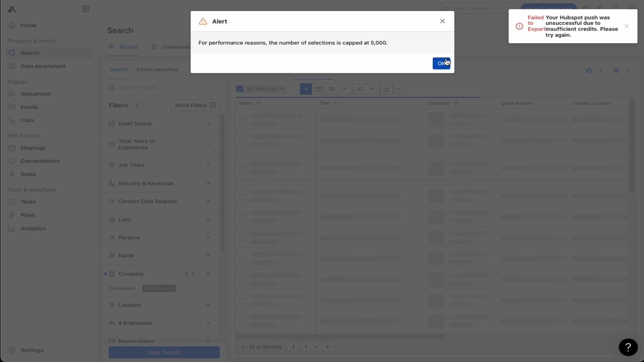Screen dimensions: 644x362
Task: Switch to the People tab
Action: click(x=123, y=47)
